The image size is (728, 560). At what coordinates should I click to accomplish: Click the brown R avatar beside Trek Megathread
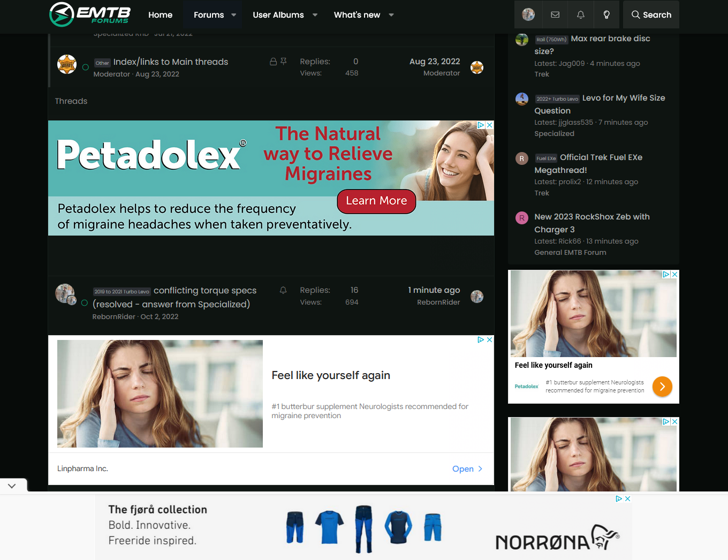[522, 158]
